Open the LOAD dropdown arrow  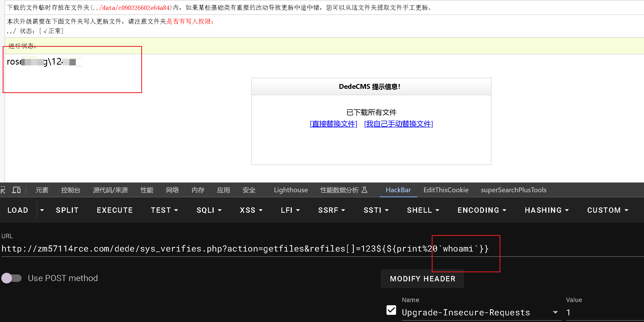[42, 210]
